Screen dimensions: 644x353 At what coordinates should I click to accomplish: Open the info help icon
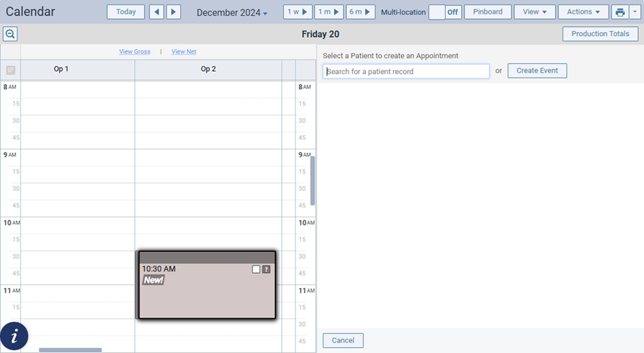[x=14, y=336]
